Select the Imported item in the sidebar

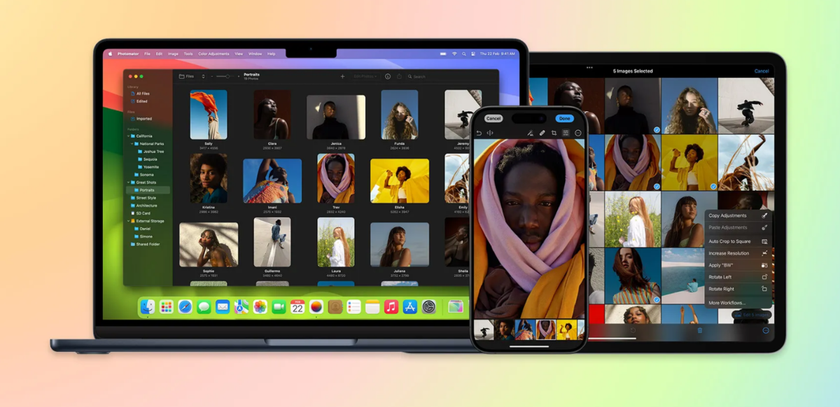tap(148, 119)
